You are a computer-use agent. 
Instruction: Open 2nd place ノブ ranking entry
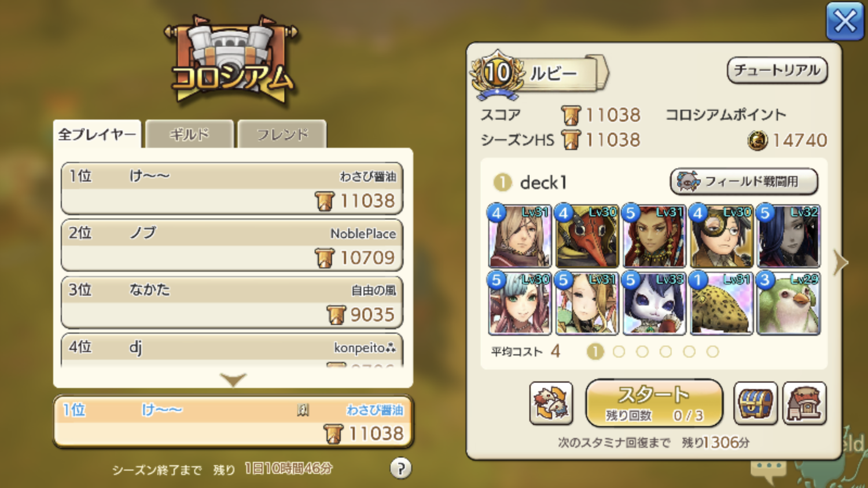(x=232, y=245)
